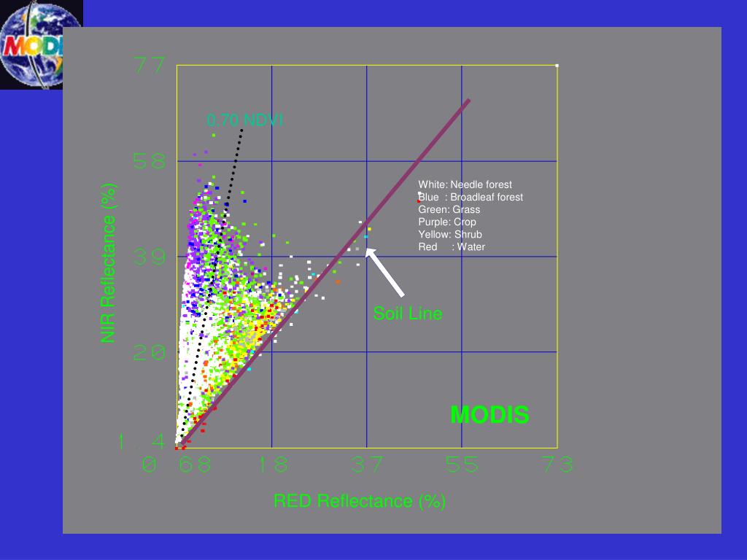This screenshot has height=560, width=747.
Task: Click the x-axis value '18'
Action: coord(274,464)
